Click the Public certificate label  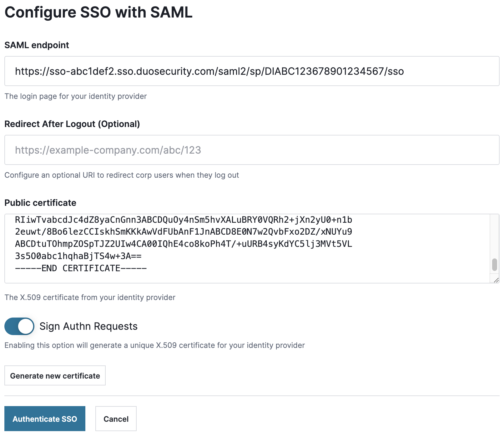click(40, 203)
